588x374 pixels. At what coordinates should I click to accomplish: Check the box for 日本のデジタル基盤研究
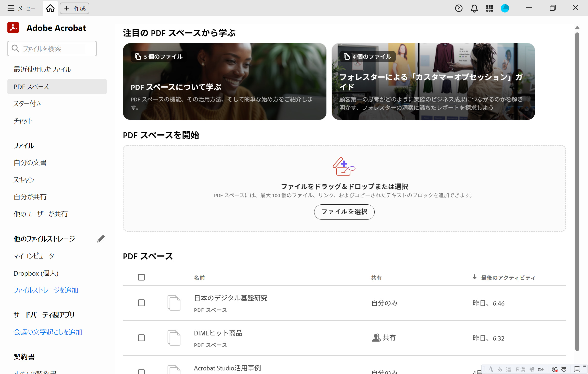141,303
